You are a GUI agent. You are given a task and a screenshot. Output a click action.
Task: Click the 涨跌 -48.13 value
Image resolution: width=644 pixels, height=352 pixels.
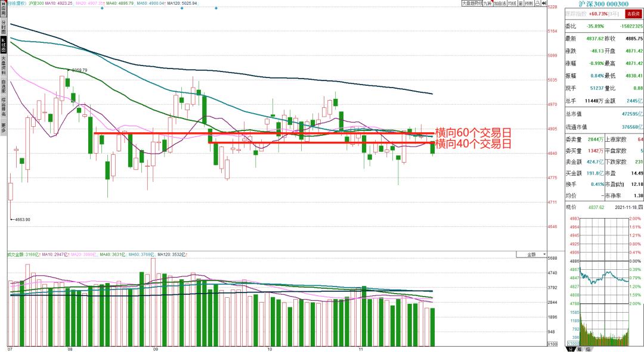597,51
